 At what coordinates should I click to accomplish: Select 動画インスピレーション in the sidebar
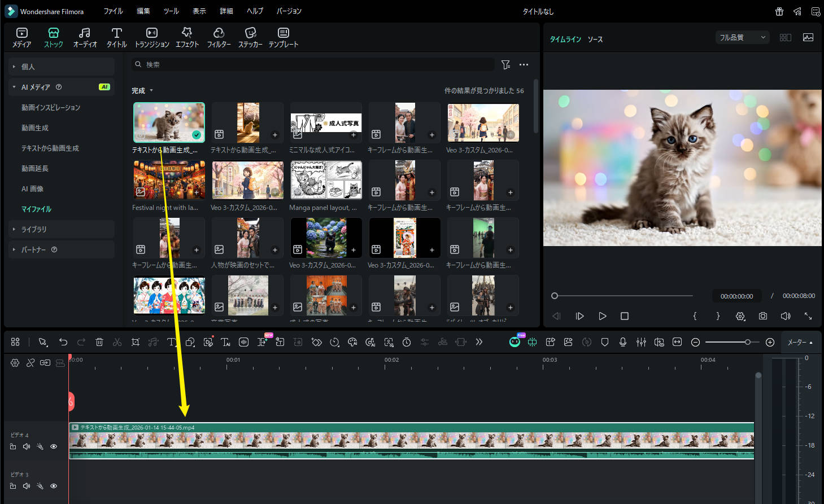pos(51,107)
